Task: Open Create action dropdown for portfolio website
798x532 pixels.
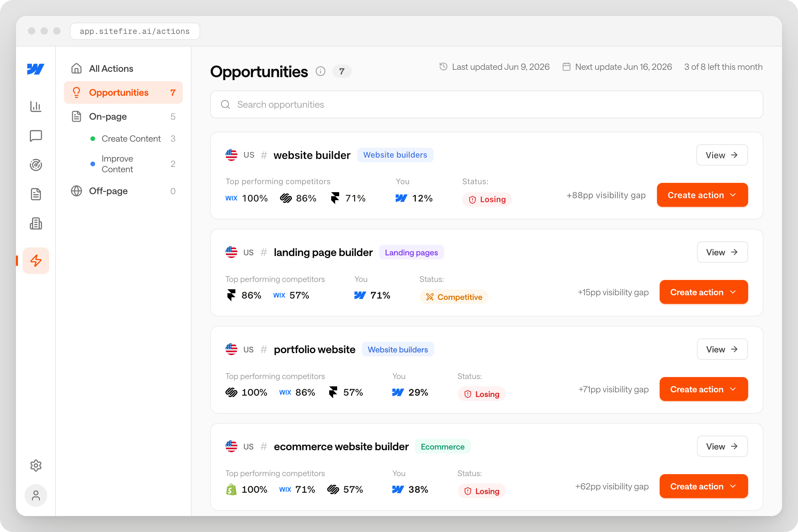Action: [x=704, y=389]
